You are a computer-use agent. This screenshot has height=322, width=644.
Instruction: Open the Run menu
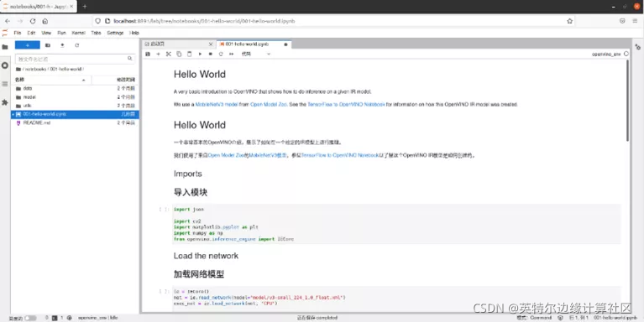(61, 33)
